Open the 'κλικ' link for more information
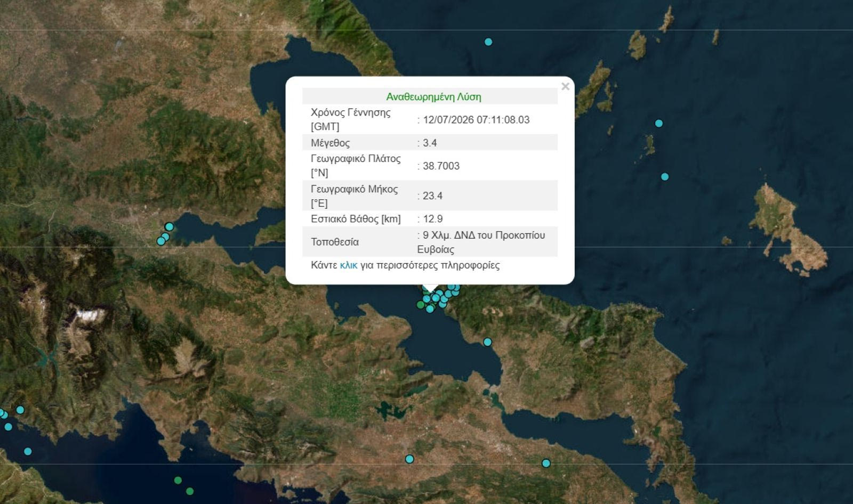 pyautogui.click(x=349, y=265)
